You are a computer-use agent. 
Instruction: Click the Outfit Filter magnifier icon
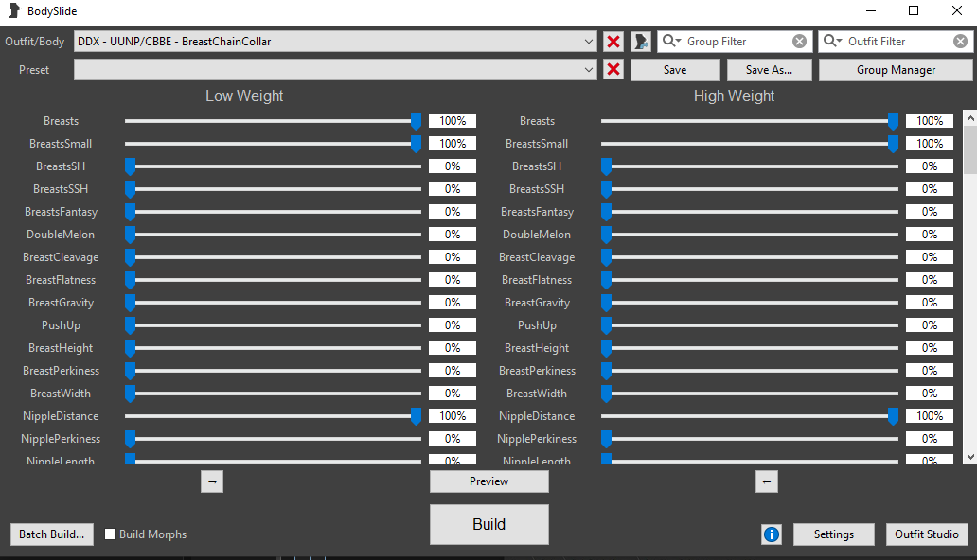point(831,41)
